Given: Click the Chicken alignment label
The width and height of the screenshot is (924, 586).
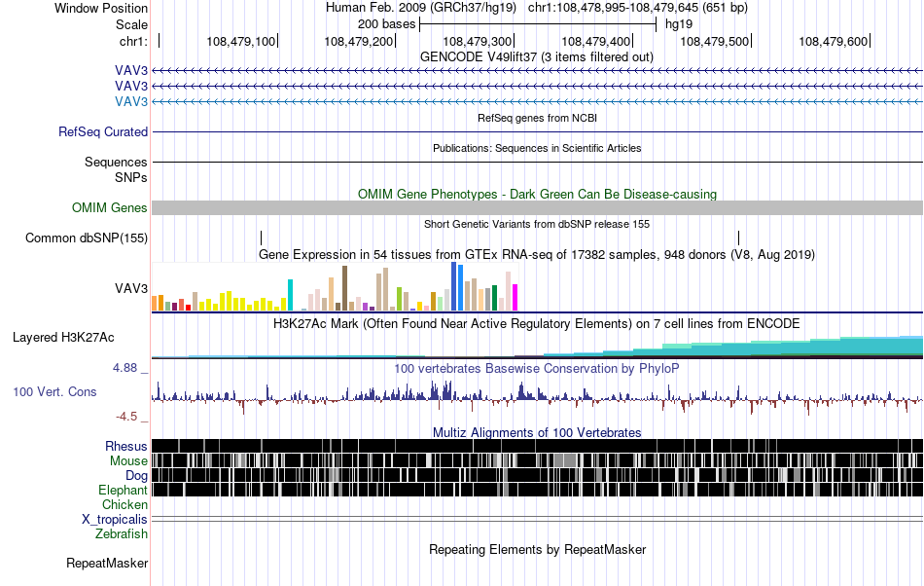Looking at the screenshot, I should click(124, 504).
